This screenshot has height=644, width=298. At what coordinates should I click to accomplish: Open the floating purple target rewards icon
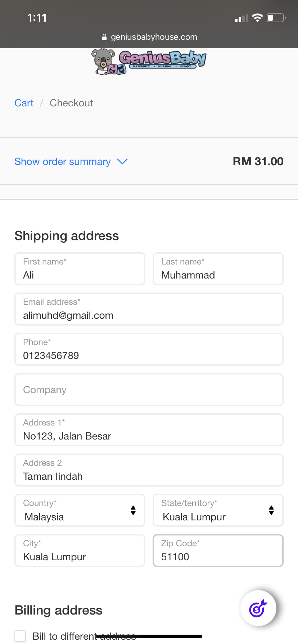pos(258,608)
